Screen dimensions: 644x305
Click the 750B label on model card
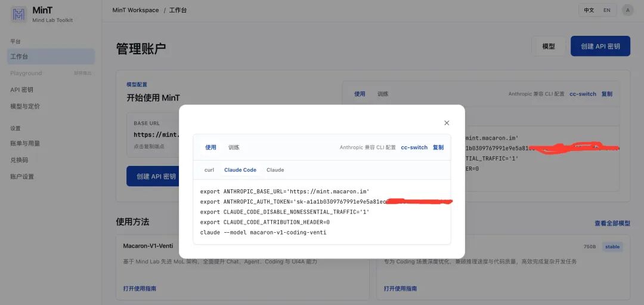tap(589, 247)
